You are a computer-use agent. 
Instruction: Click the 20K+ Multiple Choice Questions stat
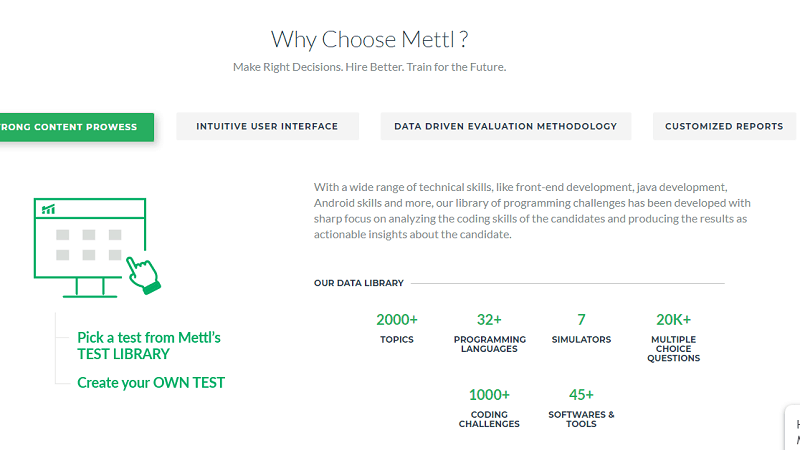tap(673, 335)
